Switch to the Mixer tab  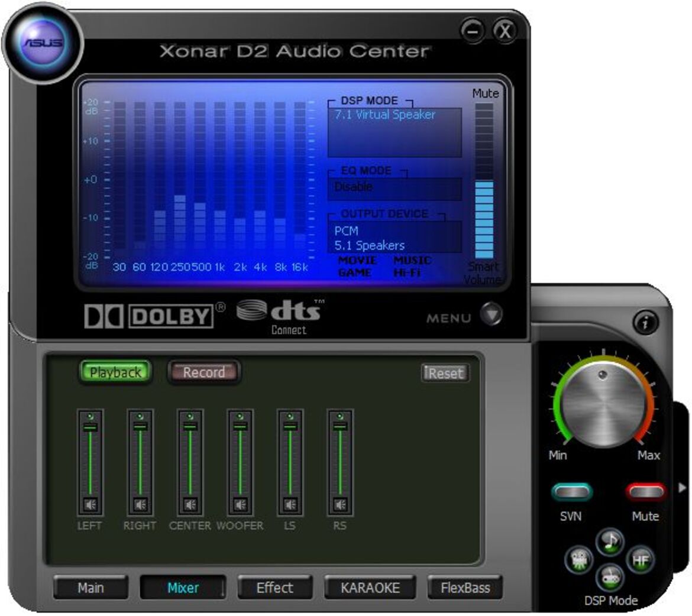183,588
